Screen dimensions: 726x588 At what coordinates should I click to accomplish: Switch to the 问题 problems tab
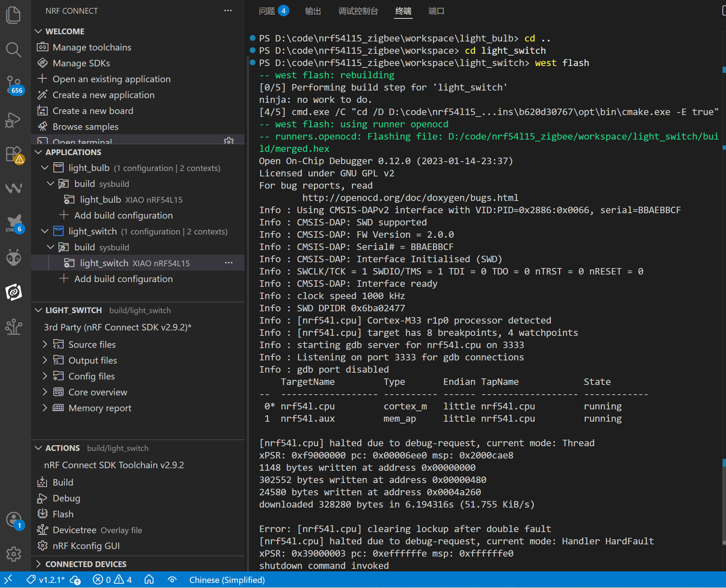[x=267, y=11]
